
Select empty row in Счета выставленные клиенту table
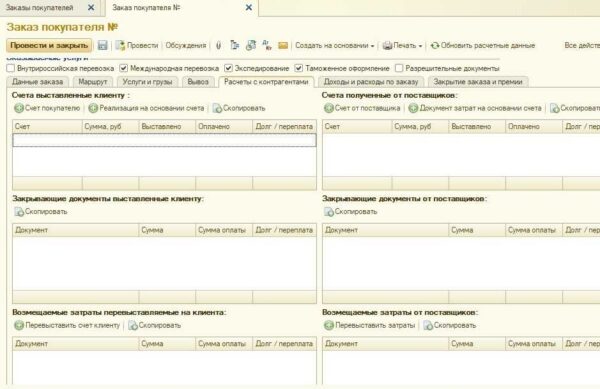click(165, 140)
